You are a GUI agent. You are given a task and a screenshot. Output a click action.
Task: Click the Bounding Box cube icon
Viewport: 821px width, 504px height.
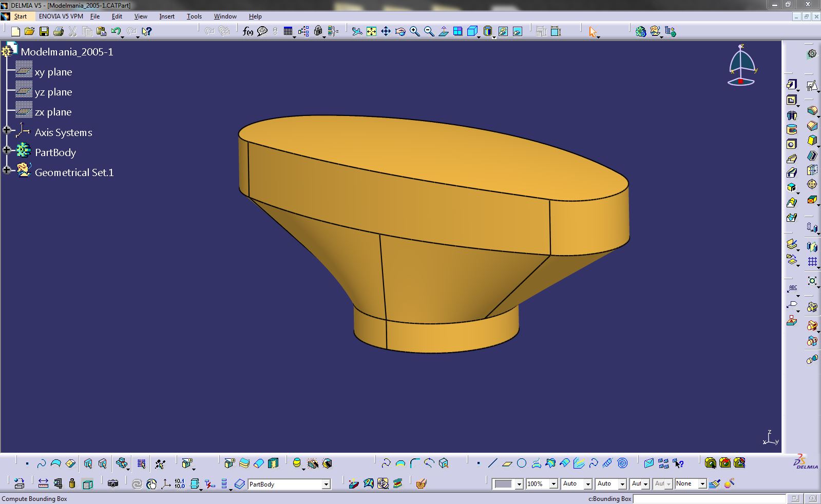tap(88, 483)
